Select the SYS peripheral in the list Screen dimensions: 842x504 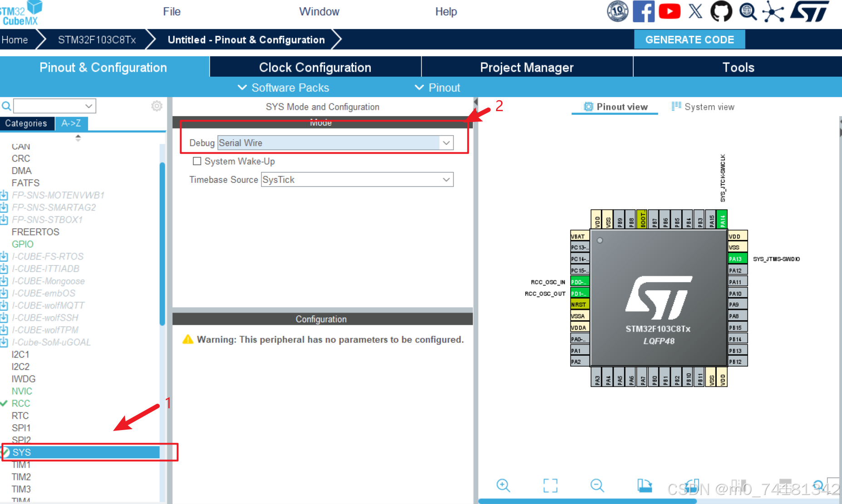pos(81,452)
